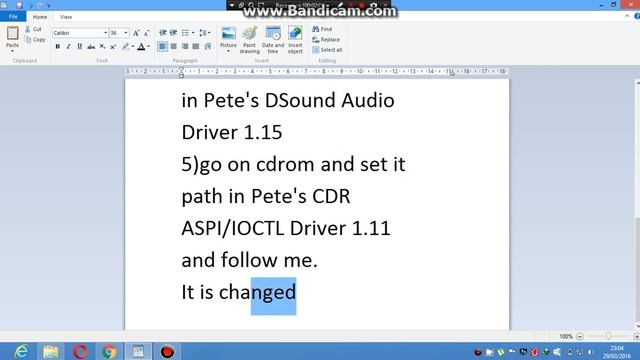This screenshot has width=640, height=360.
Task: Click the volume icon in system tray
Action: (591, 352)
